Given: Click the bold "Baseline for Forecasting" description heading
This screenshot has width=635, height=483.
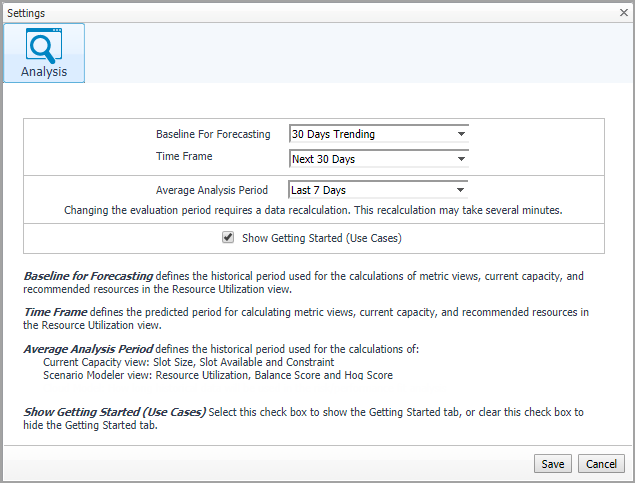Looking at the screenshot, I should pos(88,275).
